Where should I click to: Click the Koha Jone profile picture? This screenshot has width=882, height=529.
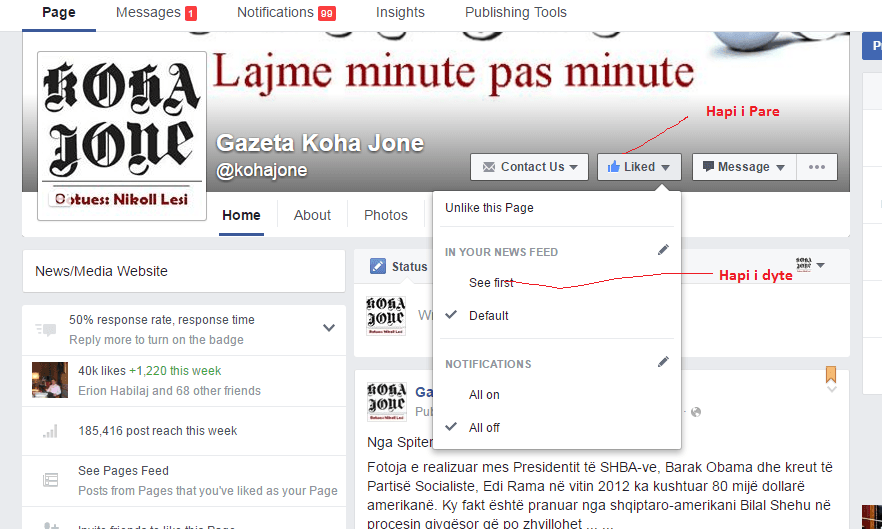122,135
